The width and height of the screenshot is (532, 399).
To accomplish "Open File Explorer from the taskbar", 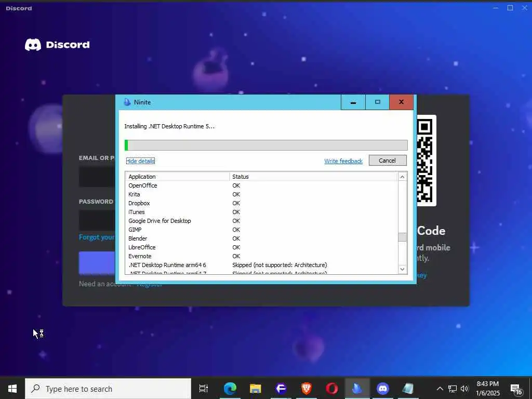I will coord(256,389).
